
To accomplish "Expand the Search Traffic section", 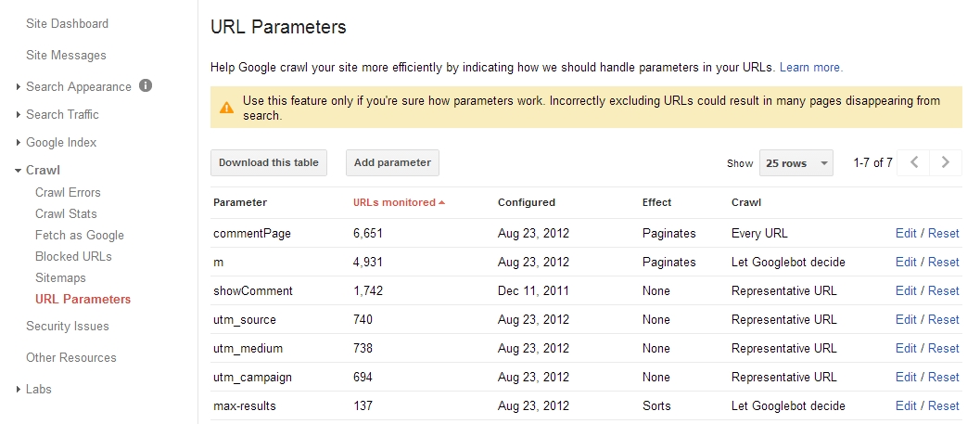I will tap(19, 115).
